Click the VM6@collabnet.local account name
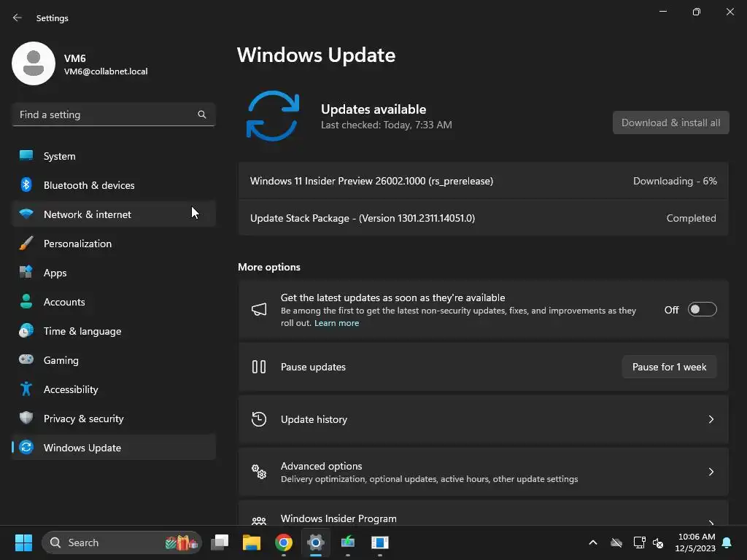747x560 pixels. pos(106,71)
